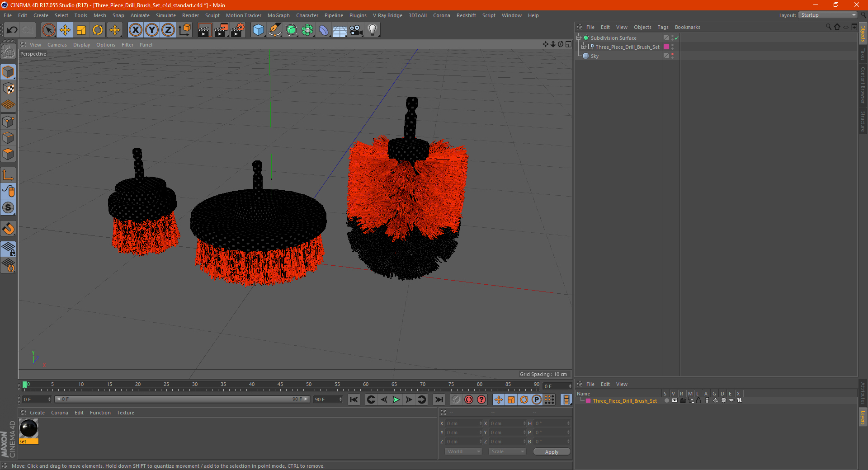Click the Floor environment icon
The width and height of the screenshot is (868, 470).
[340, 30]
